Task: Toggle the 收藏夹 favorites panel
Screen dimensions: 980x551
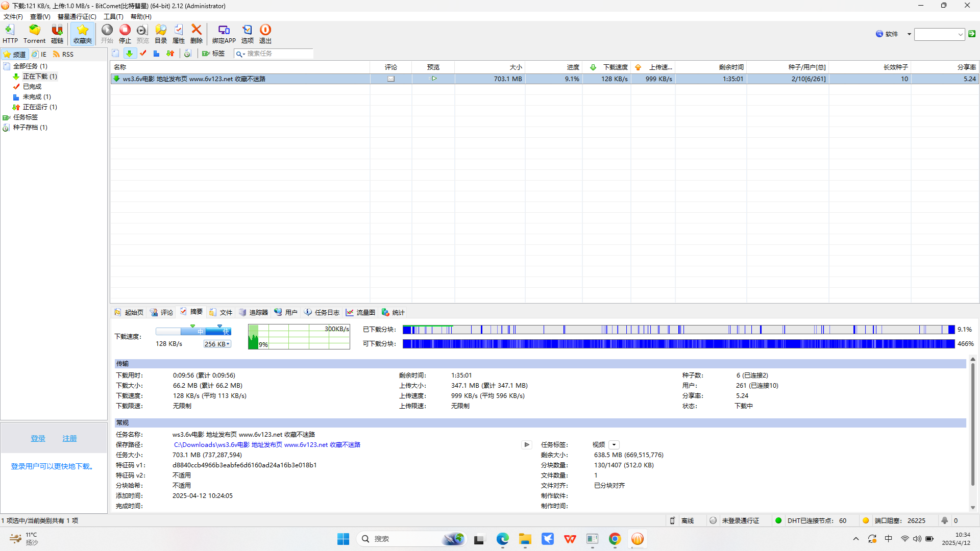Action: click(x=82, y=34)
